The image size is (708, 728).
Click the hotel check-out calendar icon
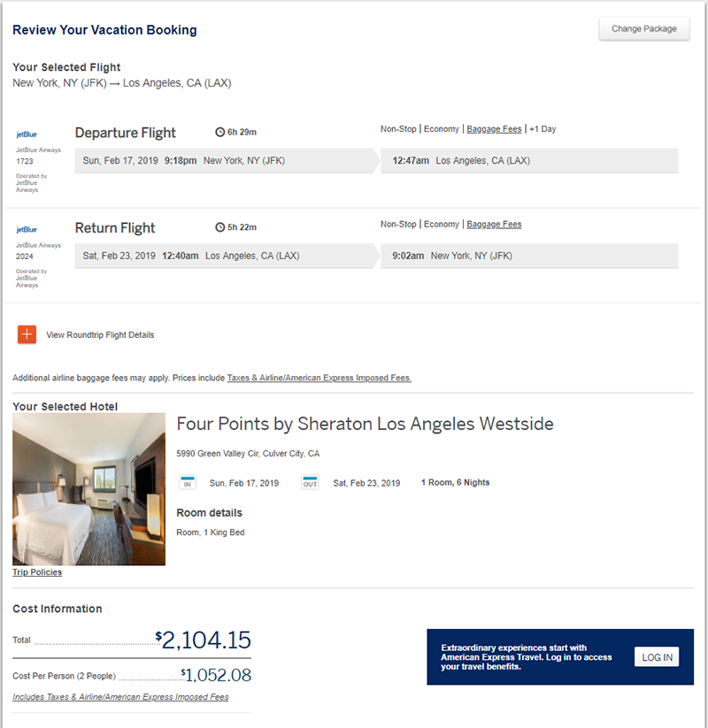[x=310, y=483]
